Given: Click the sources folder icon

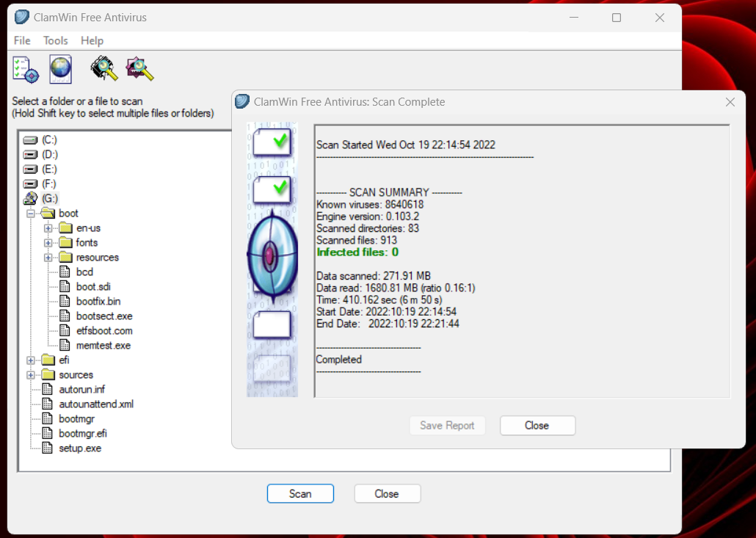Looking at the screenshot, I should [48, 374].
